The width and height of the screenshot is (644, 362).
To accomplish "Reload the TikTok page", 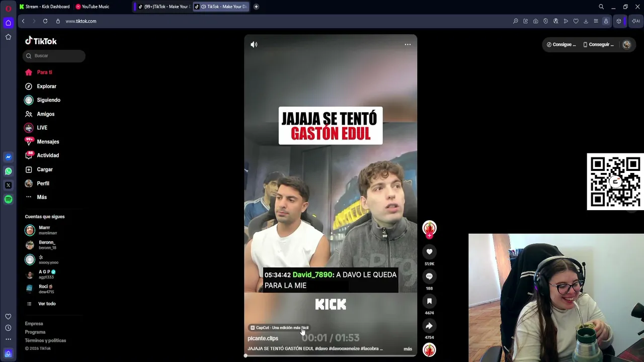I will coord(45,21).
